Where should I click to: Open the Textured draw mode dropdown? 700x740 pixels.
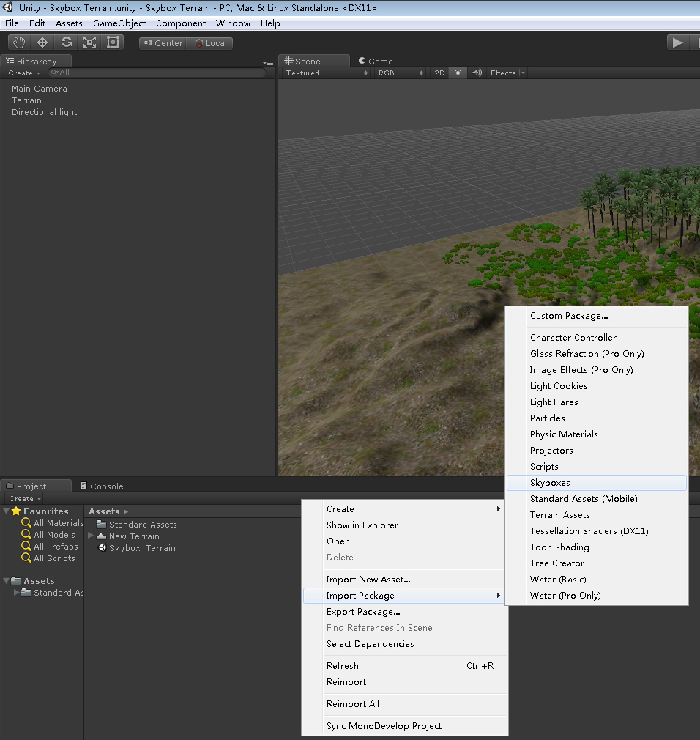(x=327, y=73)
